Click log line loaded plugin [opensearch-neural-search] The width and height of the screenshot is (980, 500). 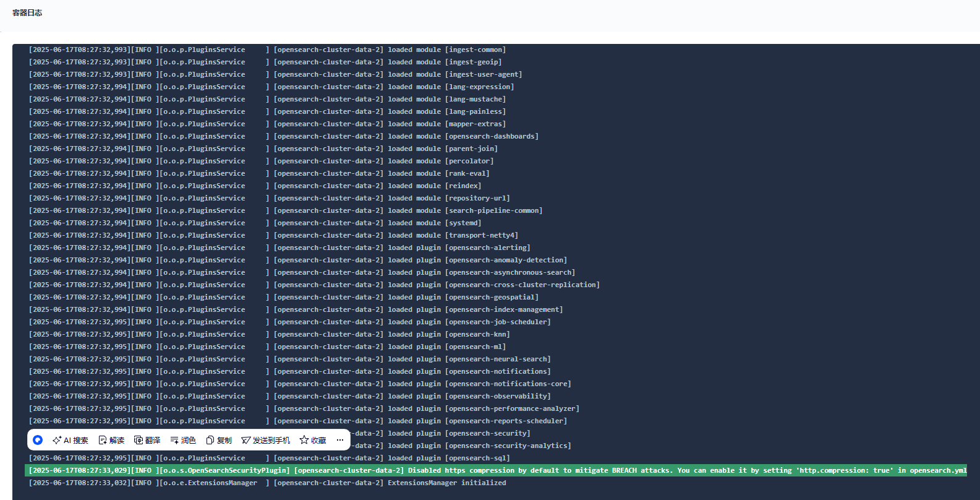(x=290, y=359)
